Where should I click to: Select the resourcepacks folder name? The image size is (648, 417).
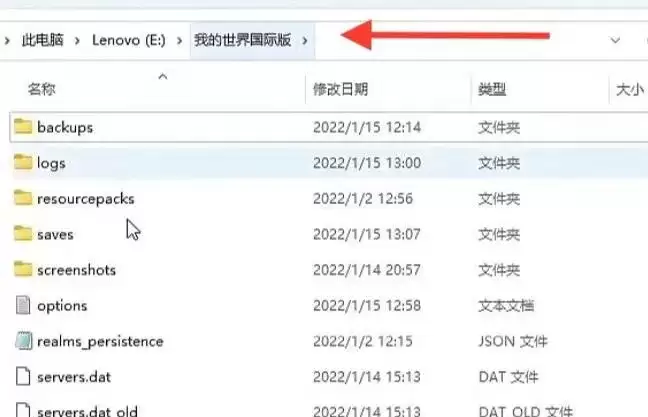[86, 199]
